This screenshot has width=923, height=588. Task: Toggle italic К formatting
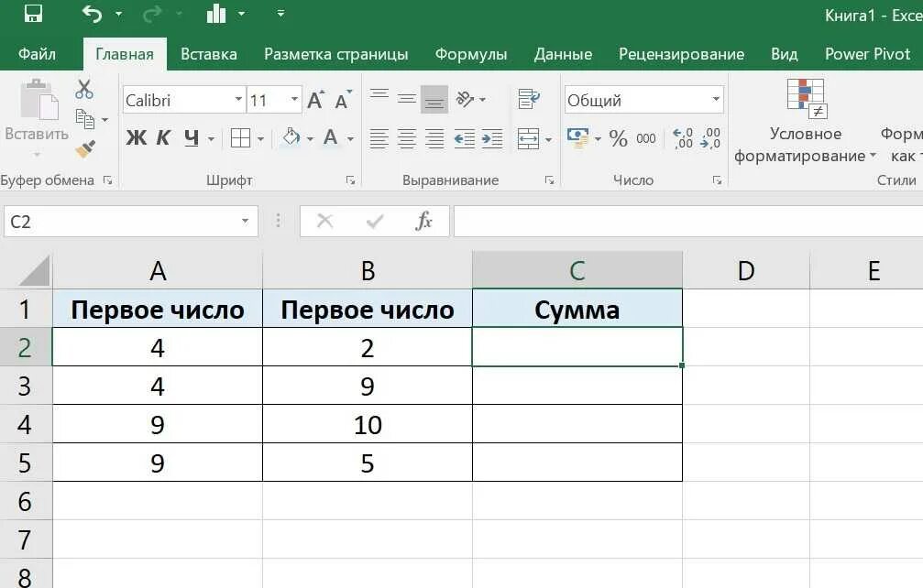pos(163,138)
